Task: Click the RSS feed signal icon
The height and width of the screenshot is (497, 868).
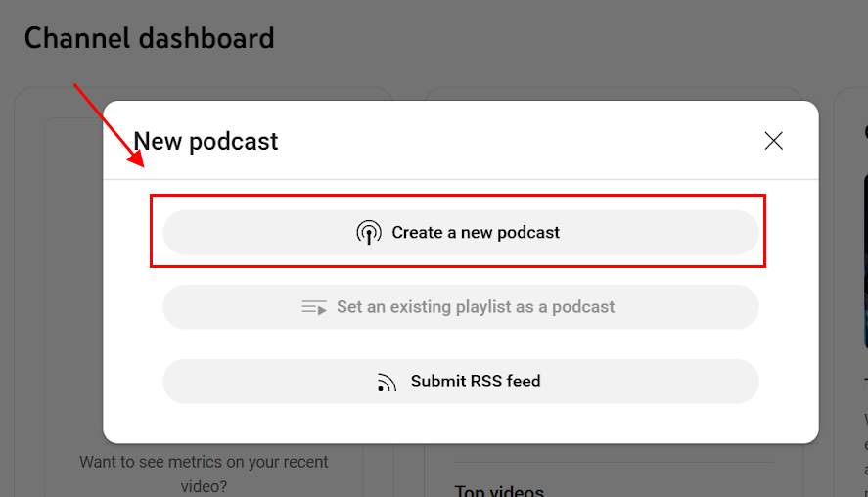Action: click(387, 383)
